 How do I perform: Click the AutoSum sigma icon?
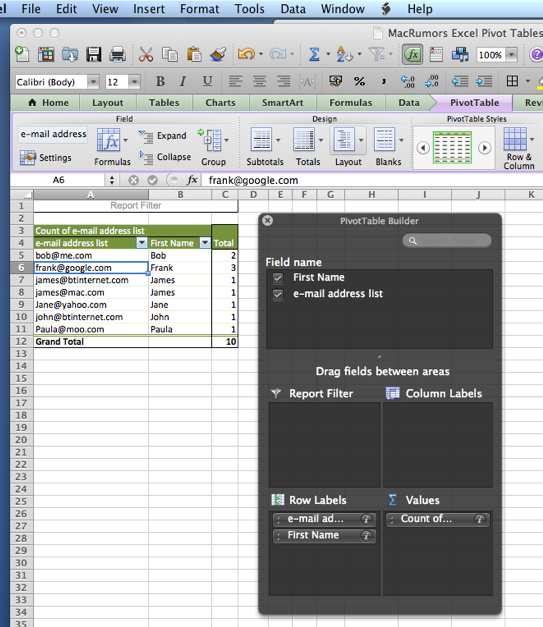coord(315,54)
